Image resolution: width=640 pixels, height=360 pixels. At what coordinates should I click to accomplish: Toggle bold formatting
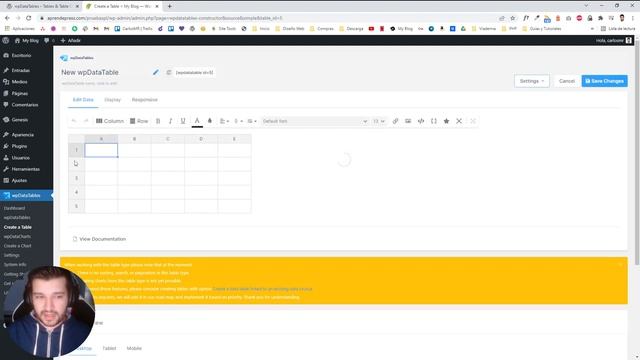pyautogui.click(x=158, y=121)
